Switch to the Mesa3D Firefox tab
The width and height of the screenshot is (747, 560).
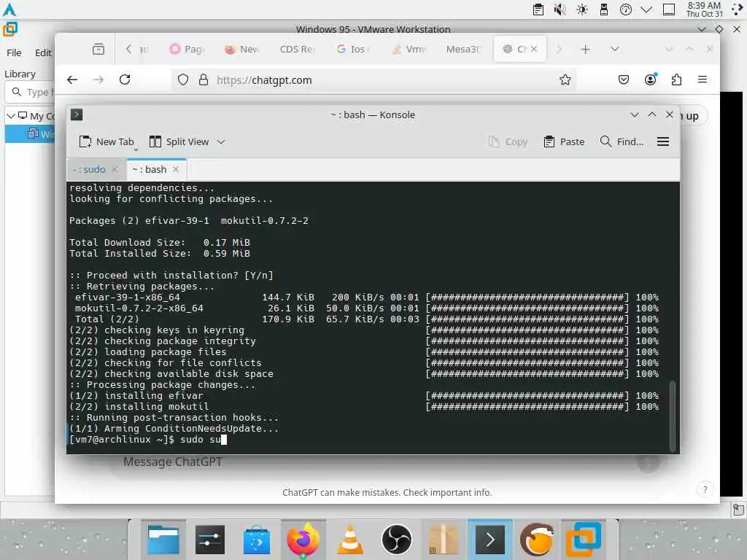pos(462,49)
